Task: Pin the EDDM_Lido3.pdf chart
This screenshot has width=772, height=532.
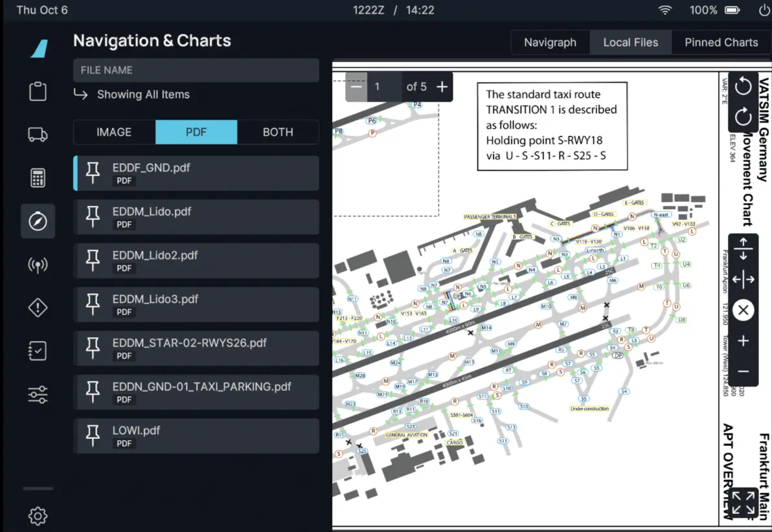Action: pos(93,305)
